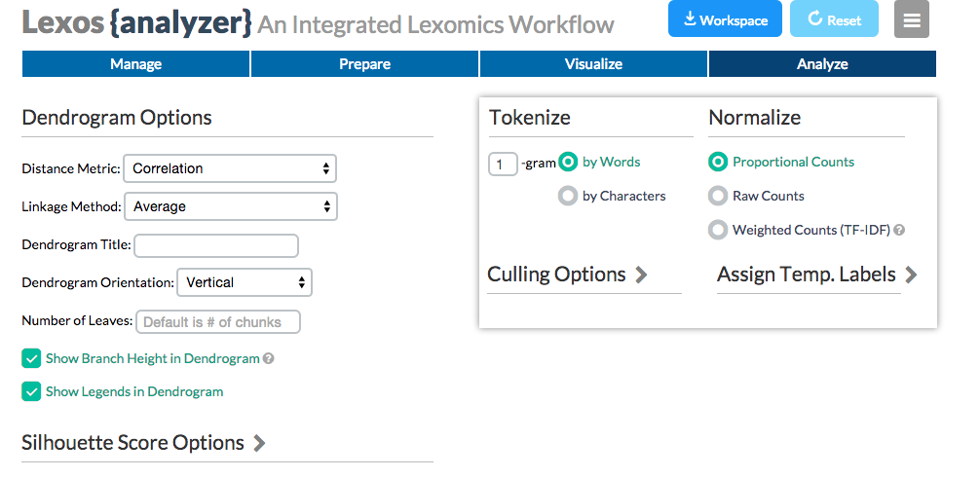Select the by Words radio button
The width and height of the screenshot is (980, 478).
click(x=568, y=163)
